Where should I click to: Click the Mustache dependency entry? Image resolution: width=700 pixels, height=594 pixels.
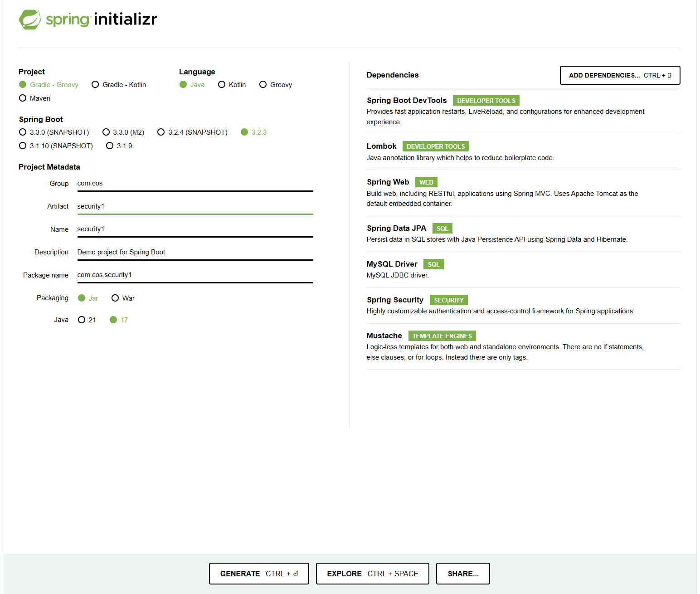tap(523, 346)
